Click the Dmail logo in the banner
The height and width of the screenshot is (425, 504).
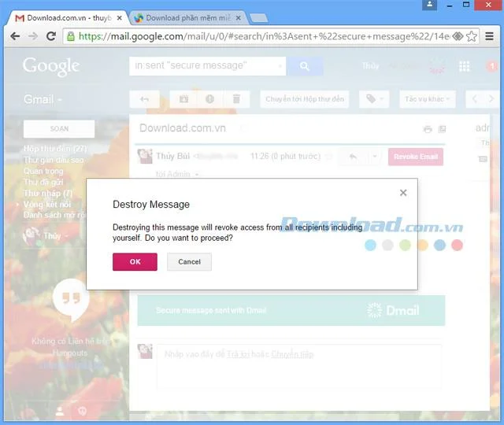[x=393, y=310]
